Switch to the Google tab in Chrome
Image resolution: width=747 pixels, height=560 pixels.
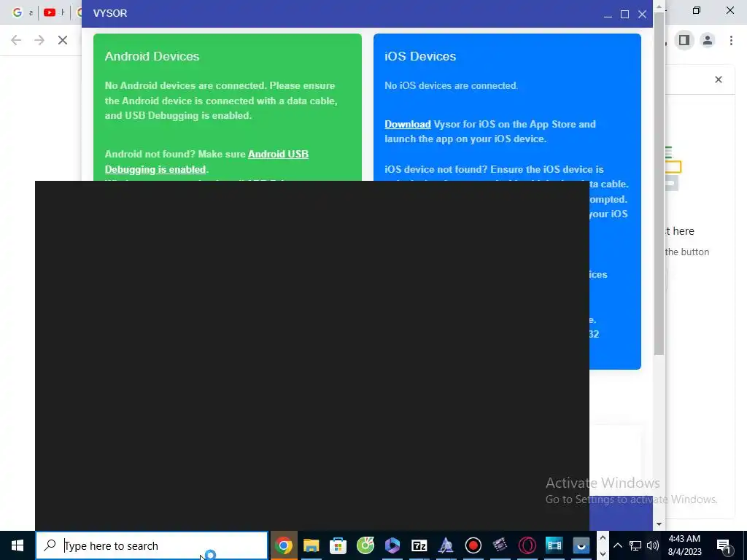[x=22, y=12]
